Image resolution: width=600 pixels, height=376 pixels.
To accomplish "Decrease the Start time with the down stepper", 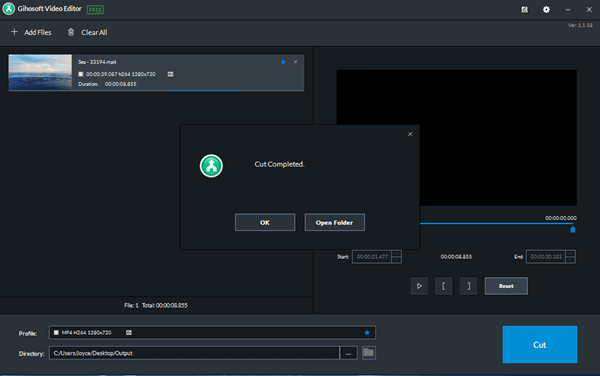I will 397,260.
